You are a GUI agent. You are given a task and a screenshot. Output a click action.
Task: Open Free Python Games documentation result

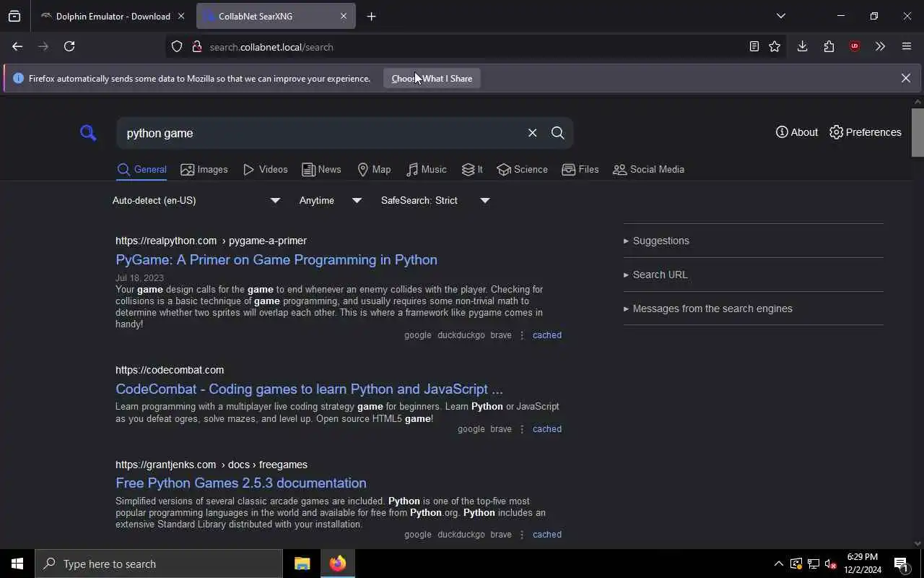coord(241,483)
